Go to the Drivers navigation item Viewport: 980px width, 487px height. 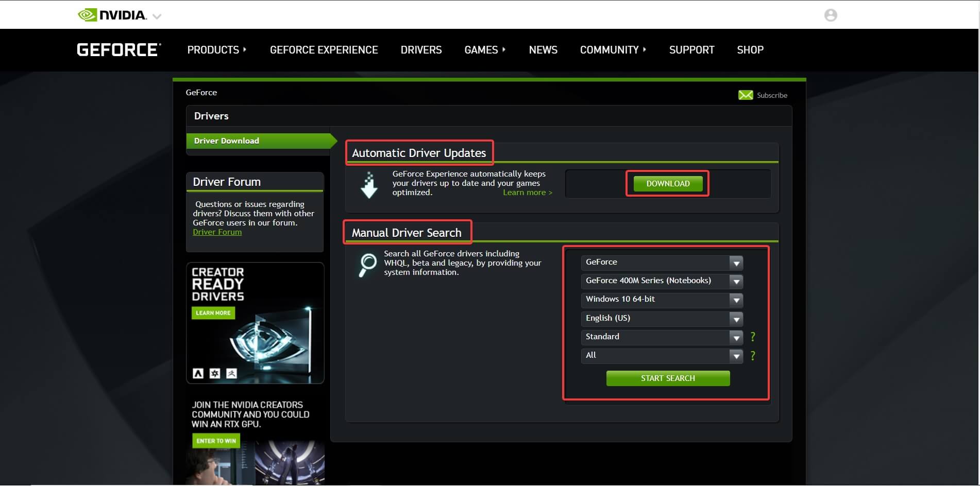(421, 50)
